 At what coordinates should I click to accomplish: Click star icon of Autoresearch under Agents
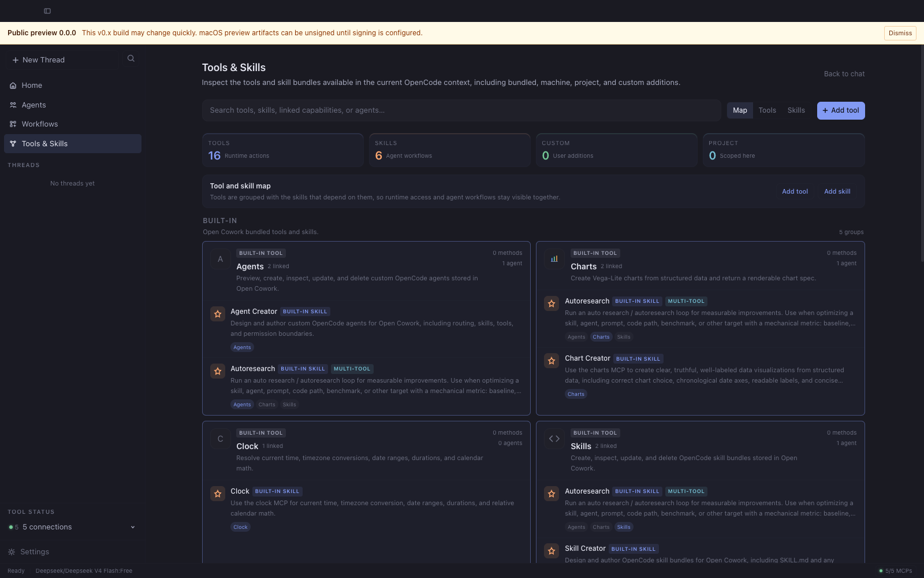[x=218, y=371]
